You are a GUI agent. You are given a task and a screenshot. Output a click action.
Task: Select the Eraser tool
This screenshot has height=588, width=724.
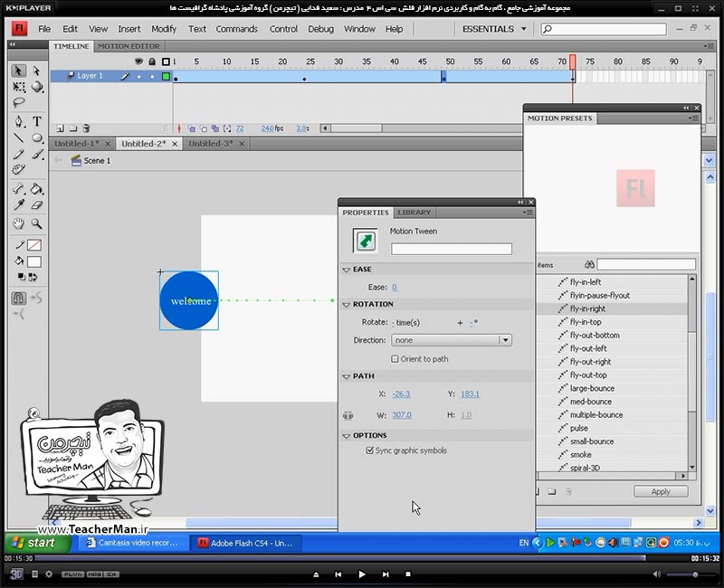coord(37,204)
